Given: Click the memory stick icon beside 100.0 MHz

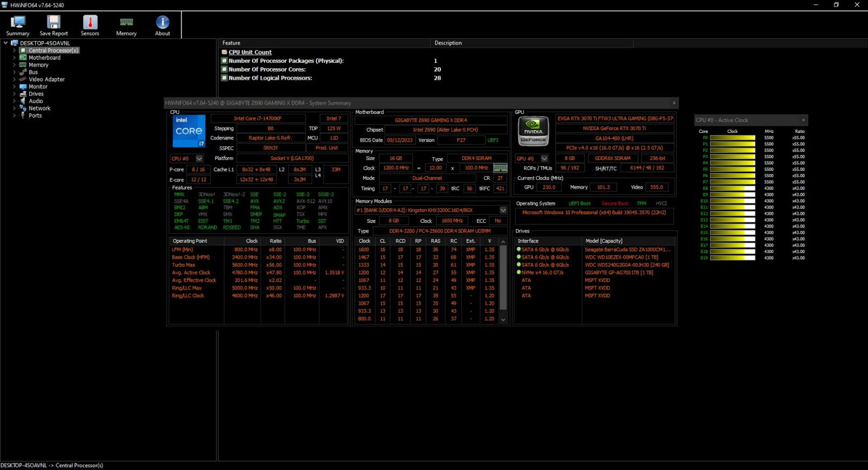Looking at the screenshot, I should 500,168.
